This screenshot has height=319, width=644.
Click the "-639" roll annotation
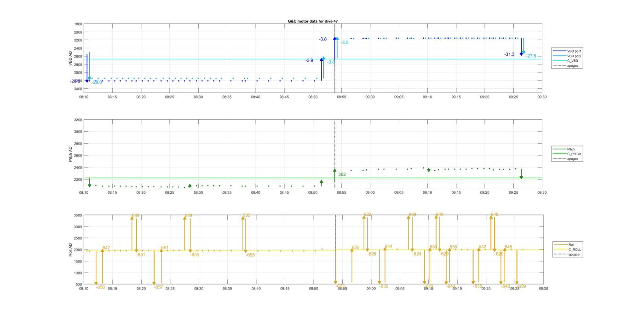click(x=521, y=286)
